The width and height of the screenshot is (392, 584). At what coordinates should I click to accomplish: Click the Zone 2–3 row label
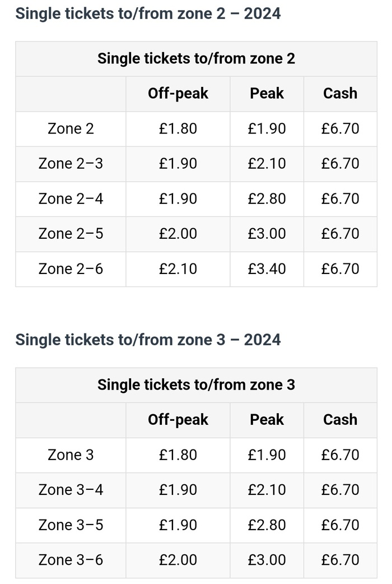pos(71,164)
